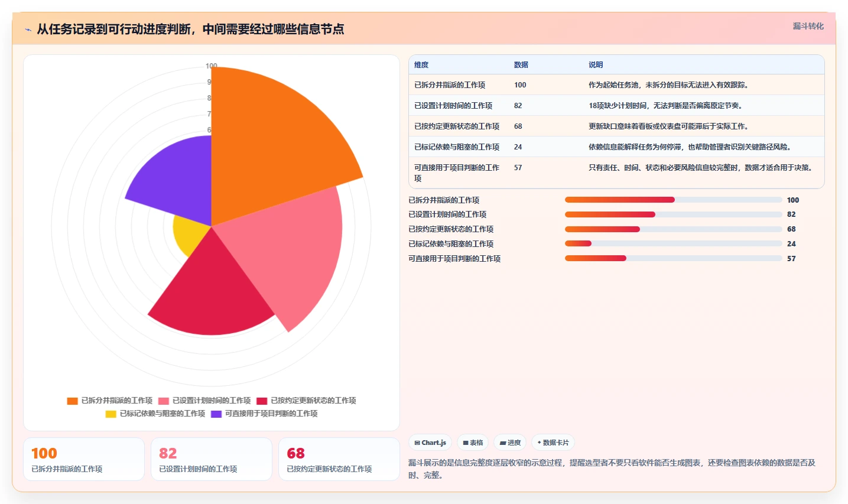Click the 100 axis label on chart
848x504 pixels.
[x=212, y=66]
